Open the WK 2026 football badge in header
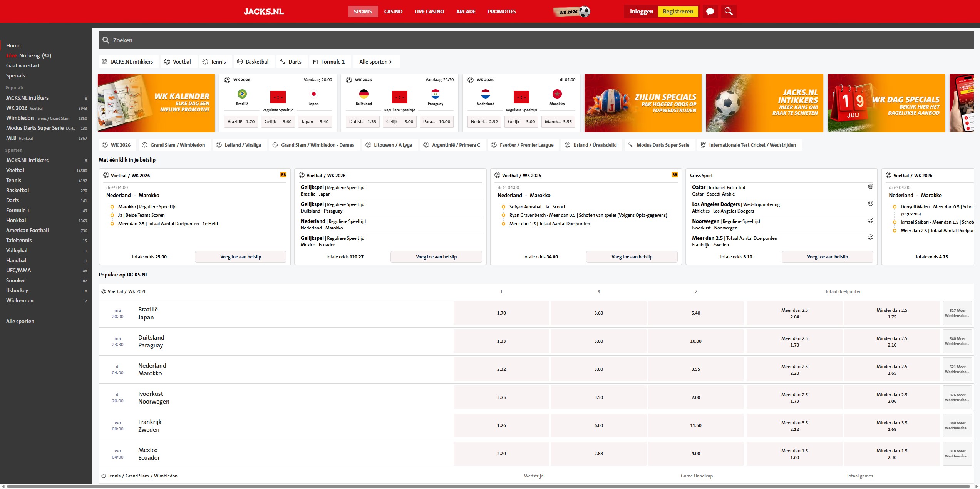Screen dimensions: 980x489 571,12
